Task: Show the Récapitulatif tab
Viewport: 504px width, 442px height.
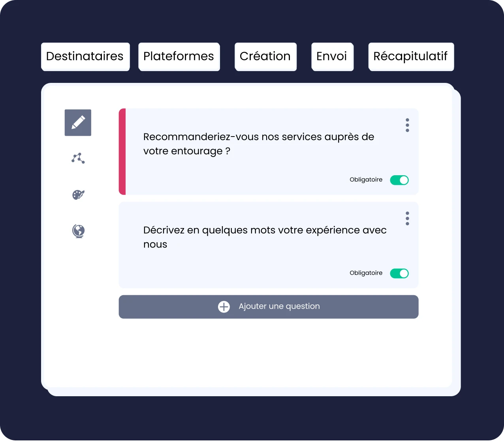Action: pos(410,56)
